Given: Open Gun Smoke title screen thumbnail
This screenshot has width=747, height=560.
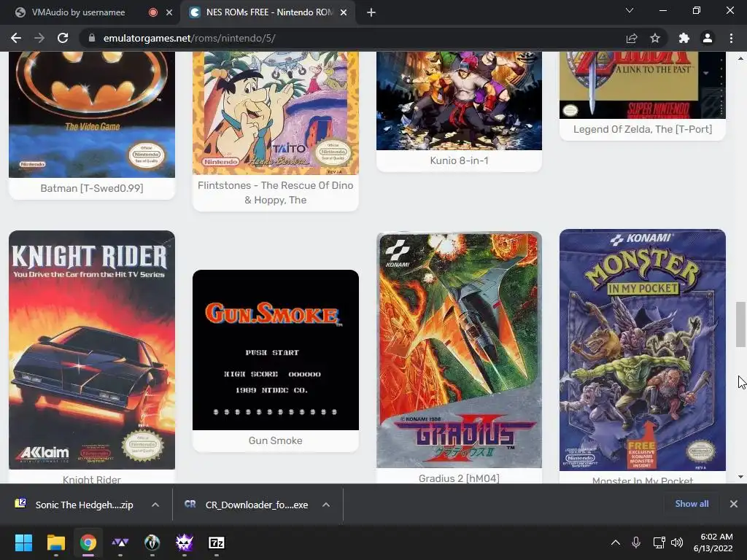Looking at the screenshot, I should [275, 350].
